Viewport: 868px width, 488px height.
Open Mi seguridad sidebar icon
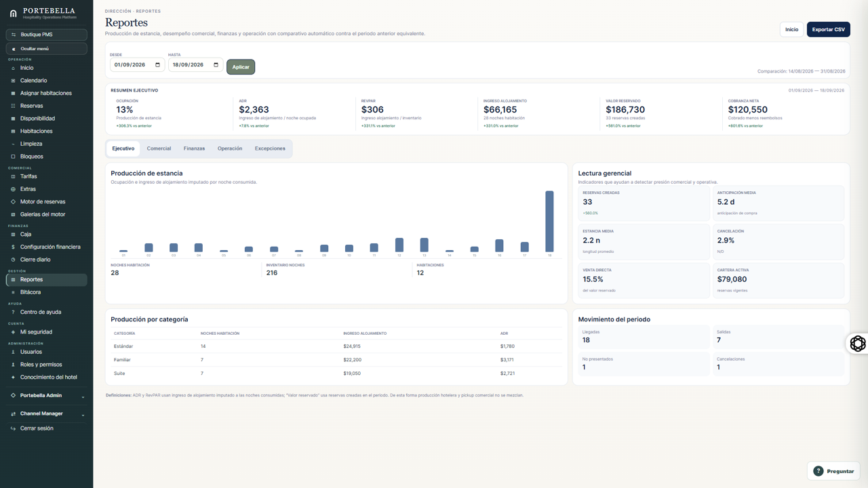tap(13, 332)
